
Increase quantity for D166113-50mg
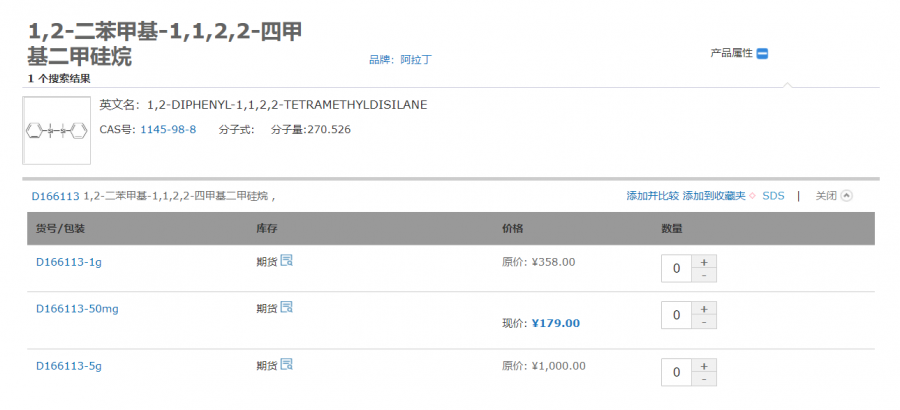[x=703, y=308]
